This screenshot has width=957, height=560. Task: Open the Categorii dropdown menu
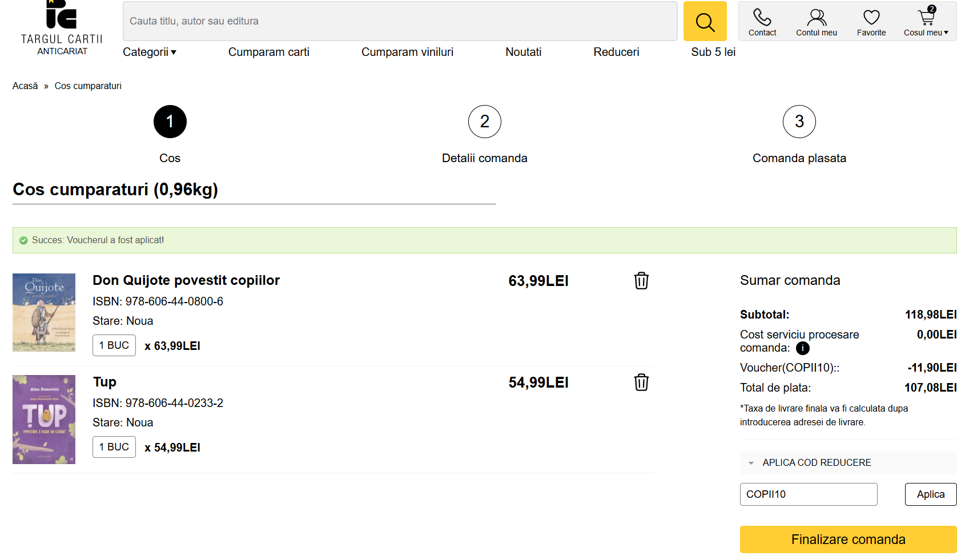coord(149,52)
